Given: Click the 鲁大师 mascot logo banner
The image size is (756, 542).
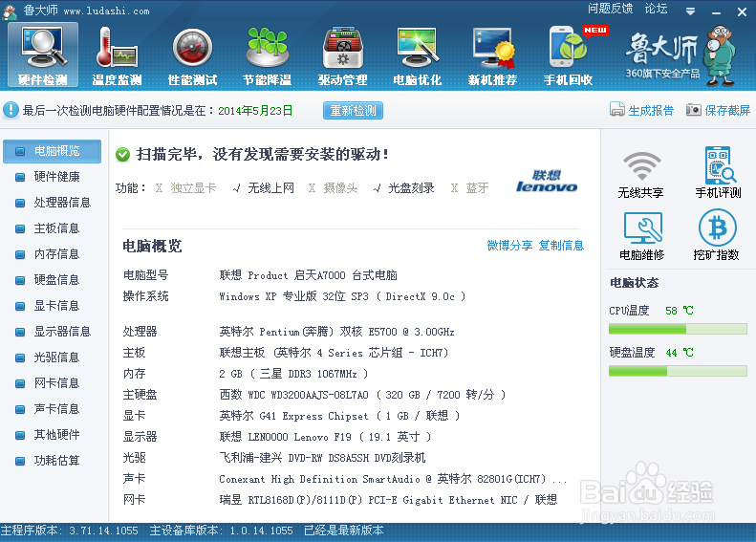Looking at the screenshot, I should (x=680, y=56).
